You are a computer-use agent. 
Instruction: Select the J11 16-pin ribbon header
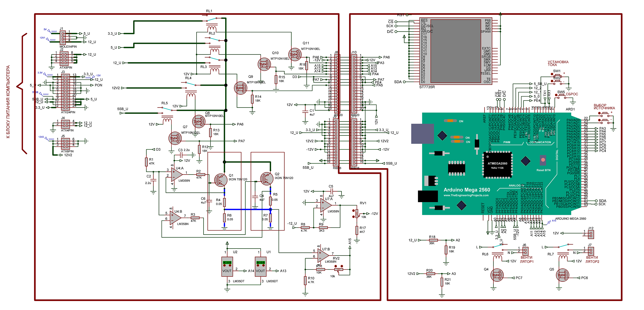pyautogui.click(x=354, y=142)
